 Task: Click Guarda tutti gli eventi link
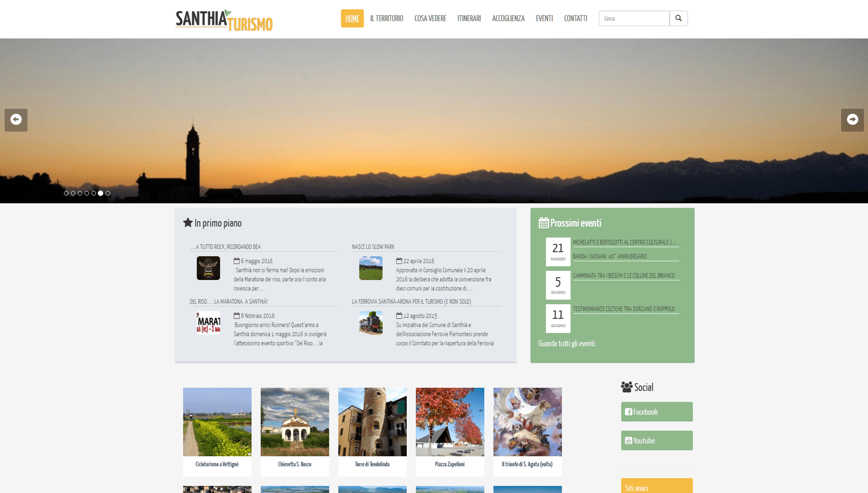click(x=566, y=343)
